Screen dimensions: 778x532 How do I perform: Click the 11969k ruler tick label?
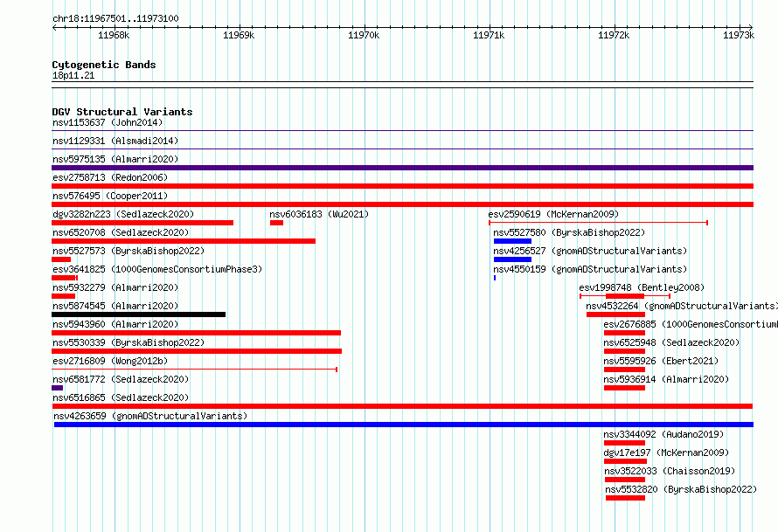pos(238,35)
